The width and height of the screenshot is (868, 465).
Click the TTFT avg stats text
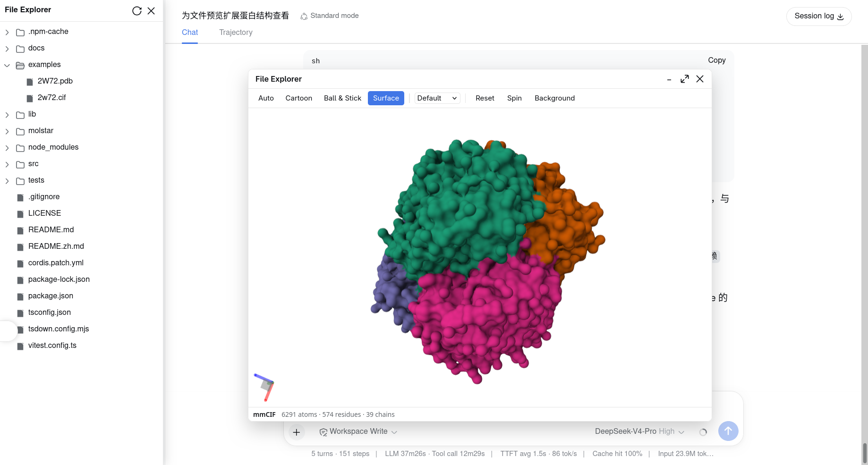pyautogui.click(x=538, y=454)
